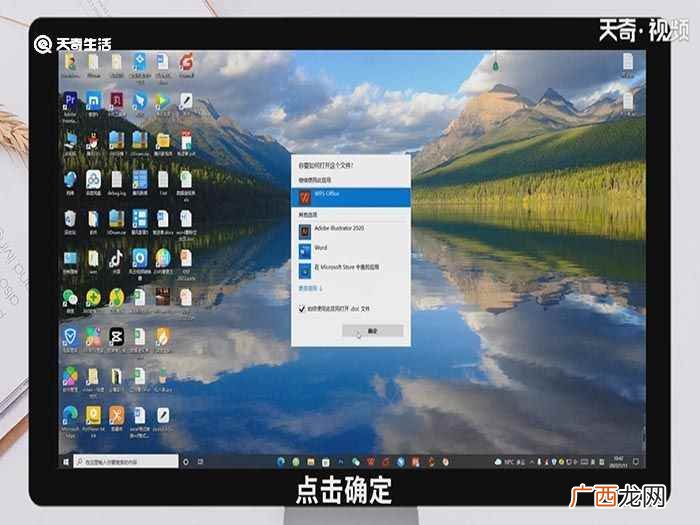This screenshot has width=700, height=525.
Task: Select the Microsoft Store search option
Action: tap(351, 271)
